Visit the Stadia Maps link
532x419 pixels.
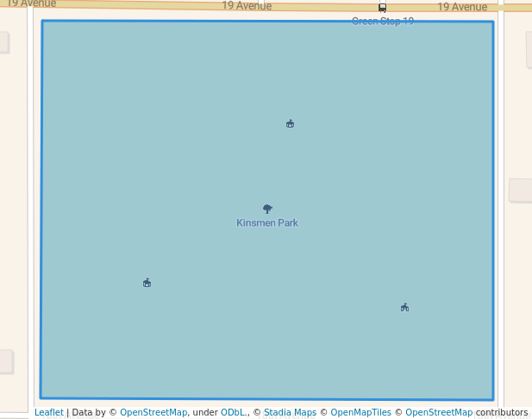point(290,413)
